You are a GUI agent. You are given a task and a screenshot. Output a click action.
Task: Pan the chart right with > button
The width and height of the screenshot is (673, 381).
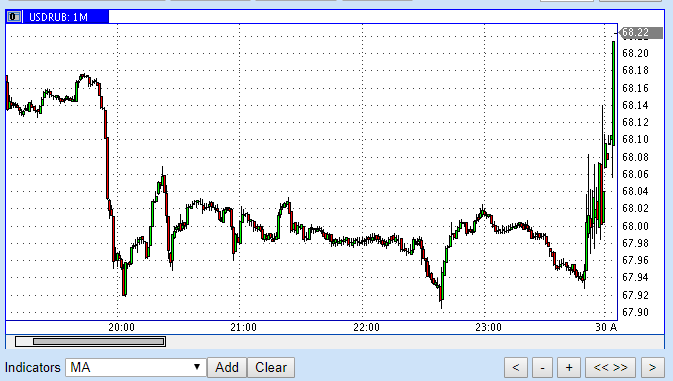(x=652, y=368)
